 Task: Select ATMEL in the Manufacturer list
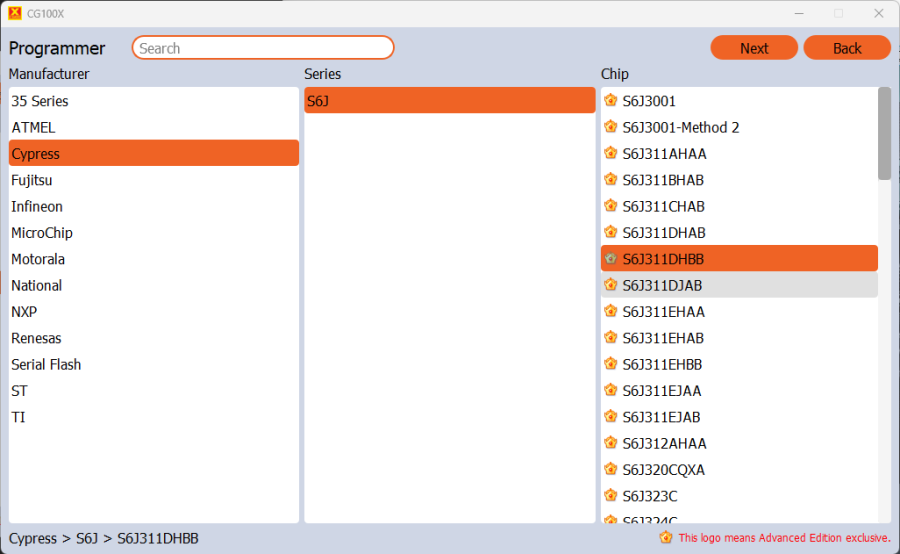[34, 128]
